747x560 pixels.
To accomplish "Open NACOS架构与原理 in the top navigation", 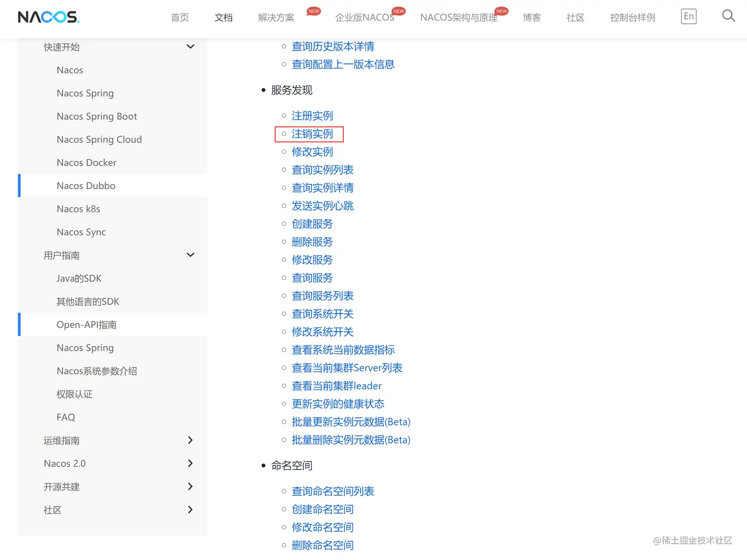I will tap(458, 17).
